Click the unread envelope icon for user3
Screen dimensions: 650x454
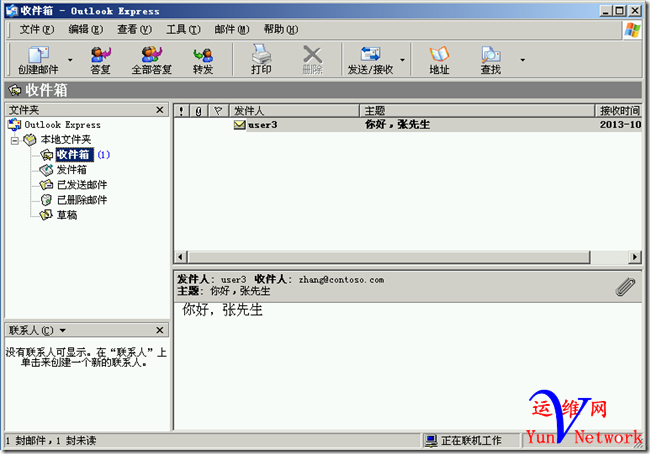[240, 124]
